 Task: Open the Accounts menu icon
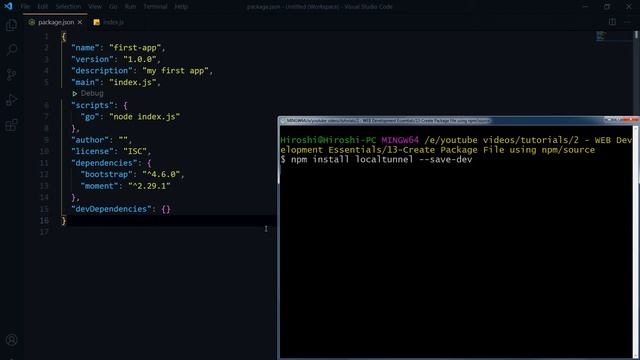(11, 340)
